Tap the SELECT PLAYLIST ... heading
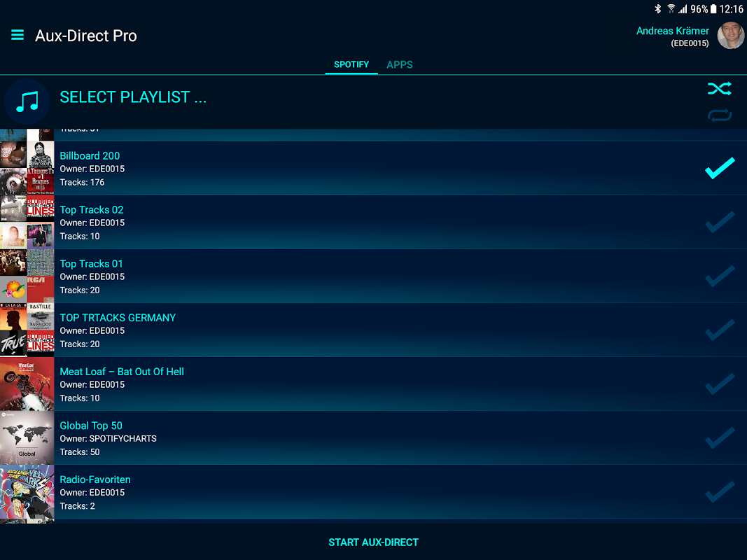The image size is (747, 560). click(133, 97)
